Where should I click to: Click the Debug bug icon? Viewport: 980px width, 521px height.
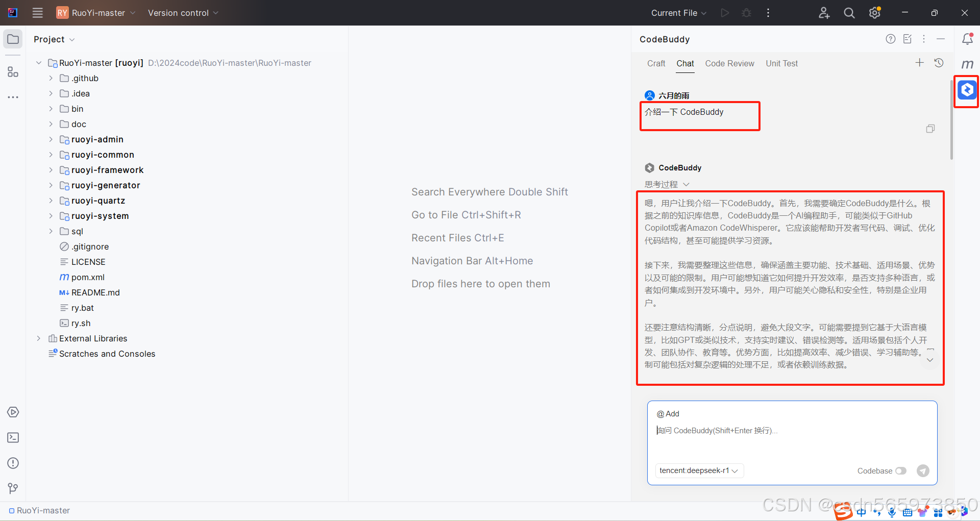coord(747,13)
